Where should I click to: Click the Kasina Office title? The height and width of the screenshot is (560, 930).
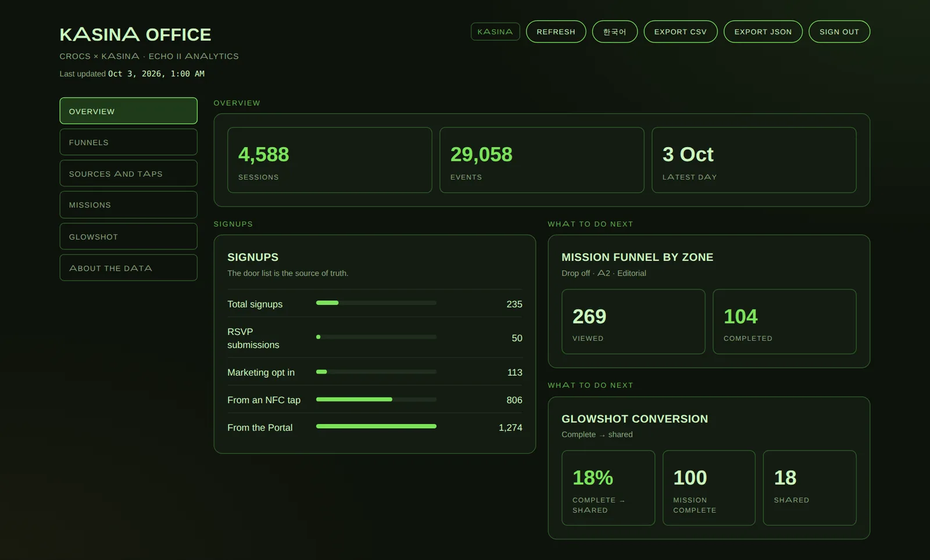click(x=135, y=35)
